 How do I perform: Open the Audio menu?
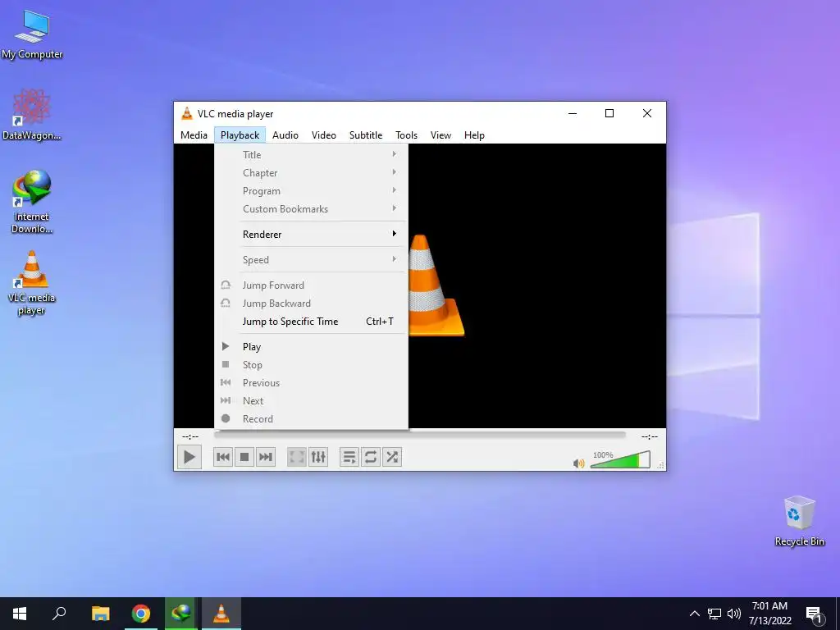[x=285, y=135]
